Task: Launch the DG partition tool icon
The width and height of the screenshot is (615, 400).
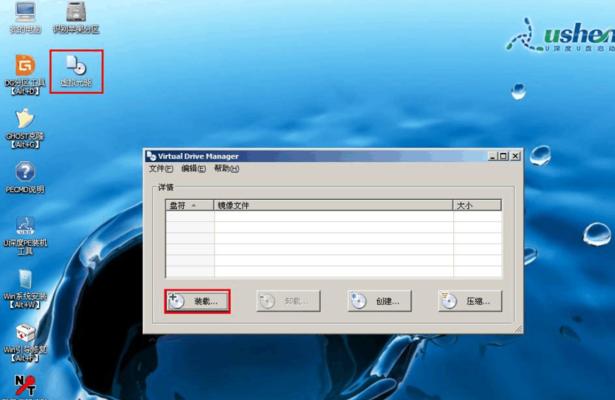Action: coord(25,75)
